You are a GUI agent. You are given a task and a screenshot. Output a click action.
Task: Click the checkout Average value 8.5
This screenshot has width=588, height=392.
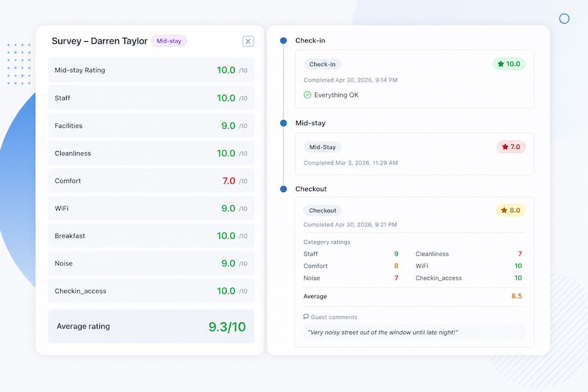516,297
